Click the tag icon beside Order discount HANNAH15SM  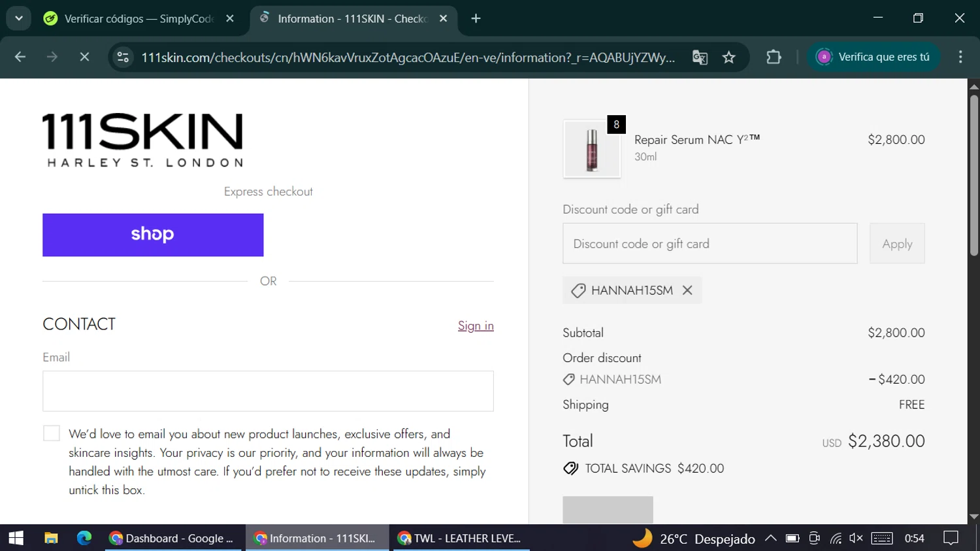[569, 379]
